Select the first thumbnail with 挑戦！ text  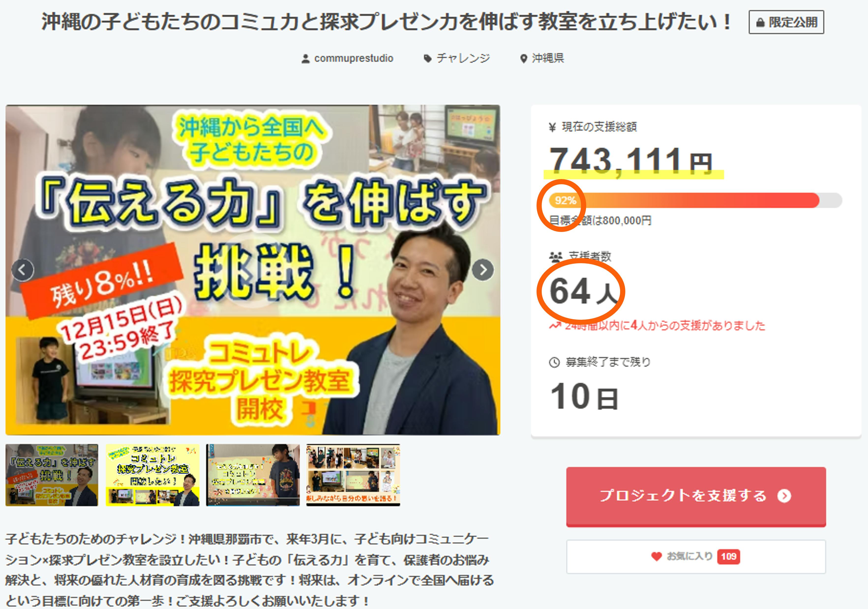coord(52,475)
